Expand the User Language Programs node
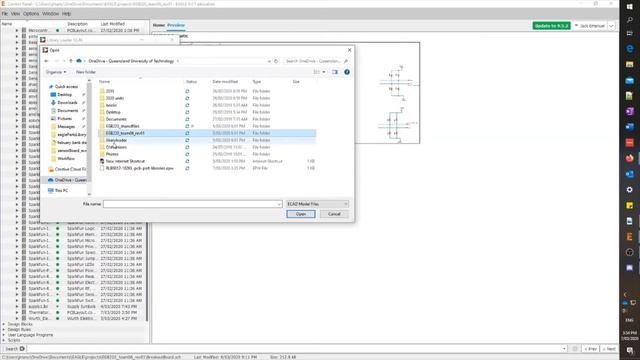 tap(4, 335)
